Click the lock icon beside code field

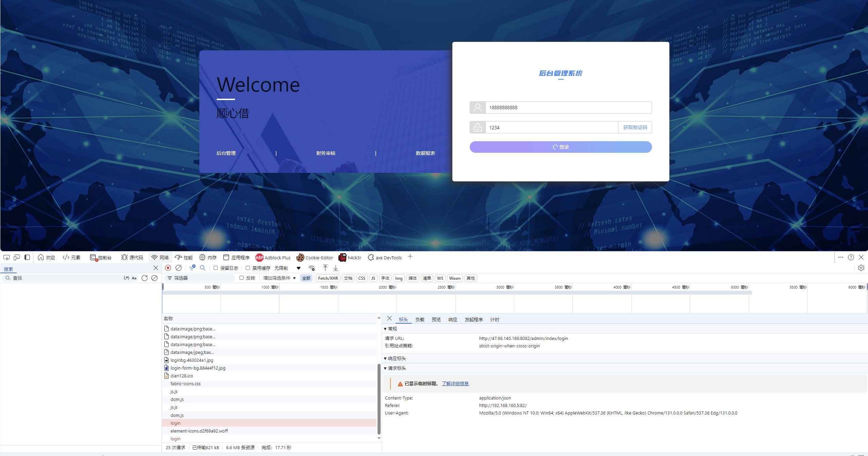[x=478, y=128]
